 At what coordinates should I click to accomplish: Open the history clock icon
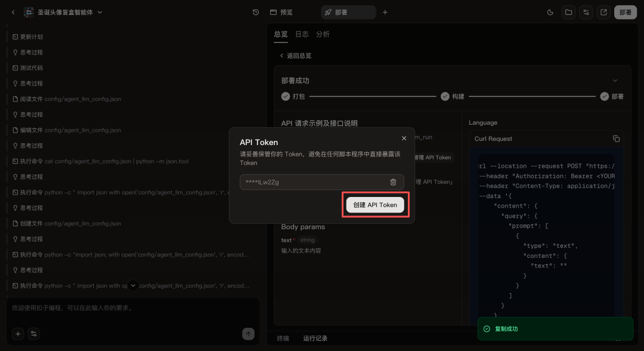coord(256,12)
